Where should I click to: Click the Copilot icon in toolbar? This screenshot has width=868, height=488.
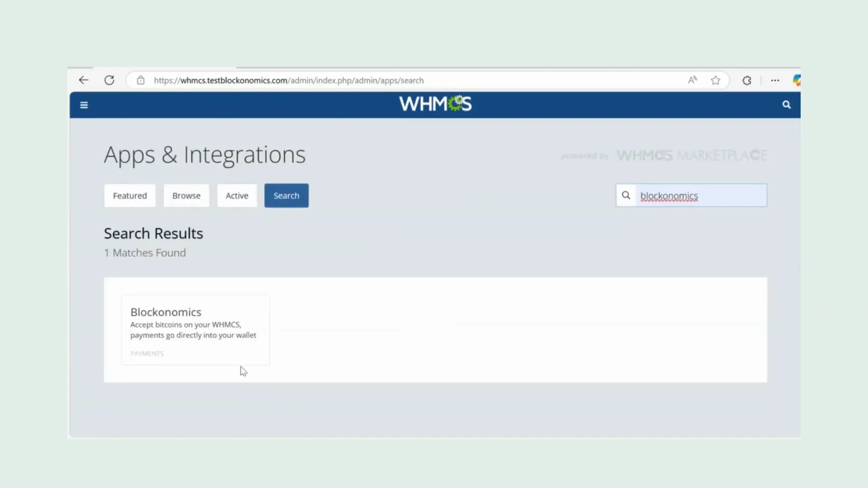coord(796,80)
